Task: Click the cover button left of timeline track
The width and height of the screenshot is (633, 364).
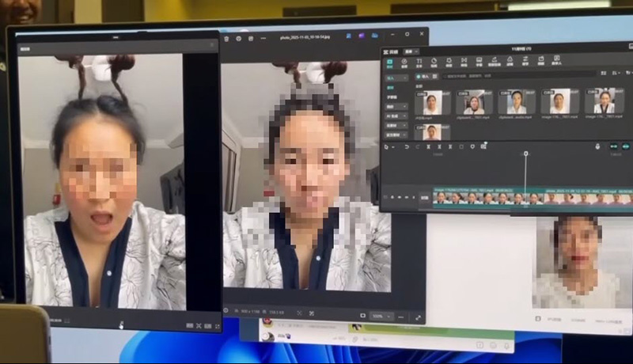Action: (423, 197)
